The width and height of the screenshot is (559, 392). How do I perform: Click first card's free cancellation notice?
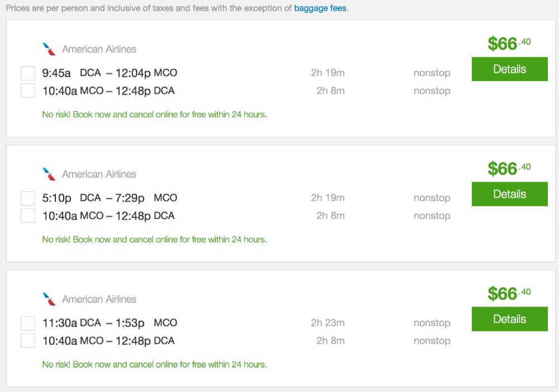154,114
